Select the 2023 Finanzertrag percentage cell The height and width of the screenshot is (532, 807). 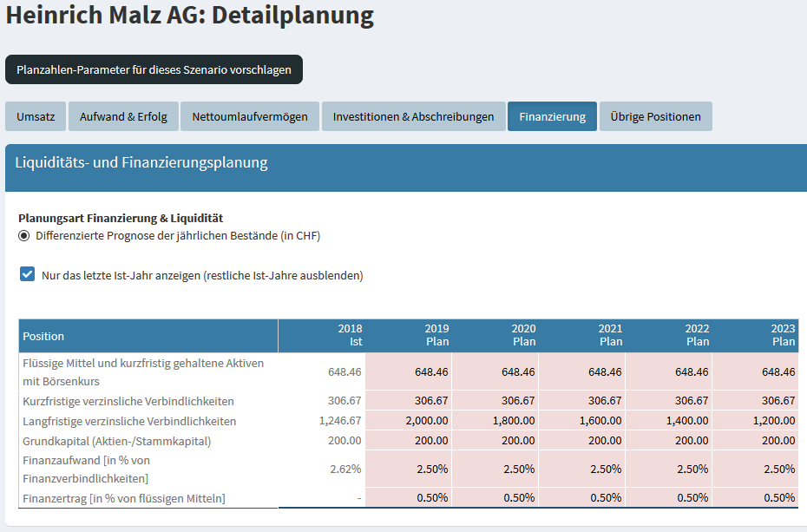click(756, 497)
